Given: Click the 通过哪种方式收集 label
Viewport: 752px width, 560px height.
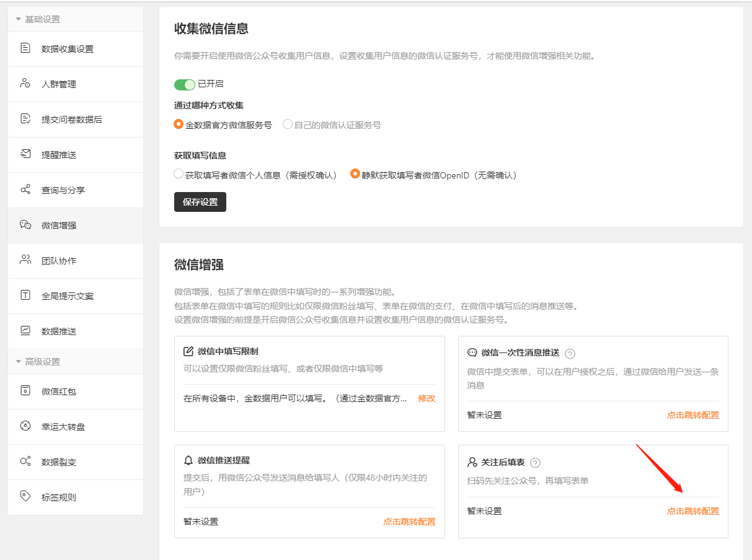Looking at the screenshot, I should 209,105.
